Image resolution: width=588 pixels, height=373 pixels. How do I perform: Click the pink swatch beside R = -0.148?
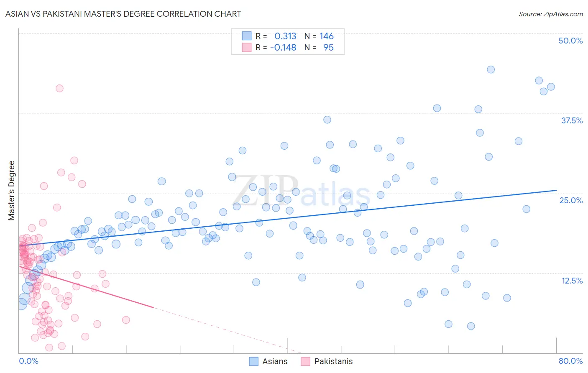tap(247, 47)
